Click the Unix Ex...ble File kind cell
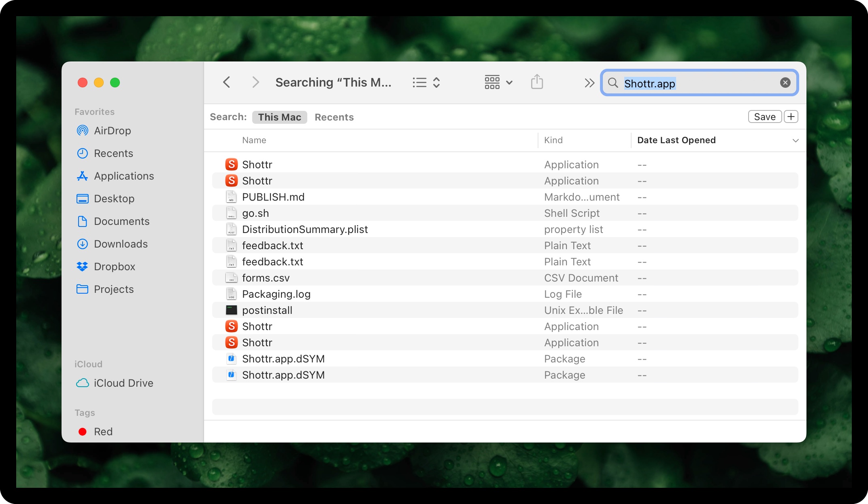868x504 pixels. (x=583, y=310)
